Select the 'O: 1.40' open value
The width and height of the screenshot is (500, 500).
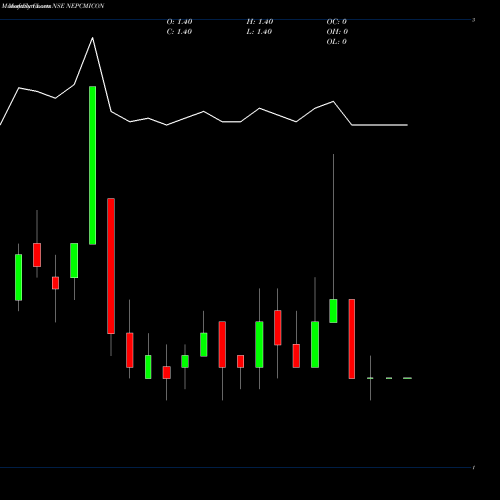pos(179,22)
